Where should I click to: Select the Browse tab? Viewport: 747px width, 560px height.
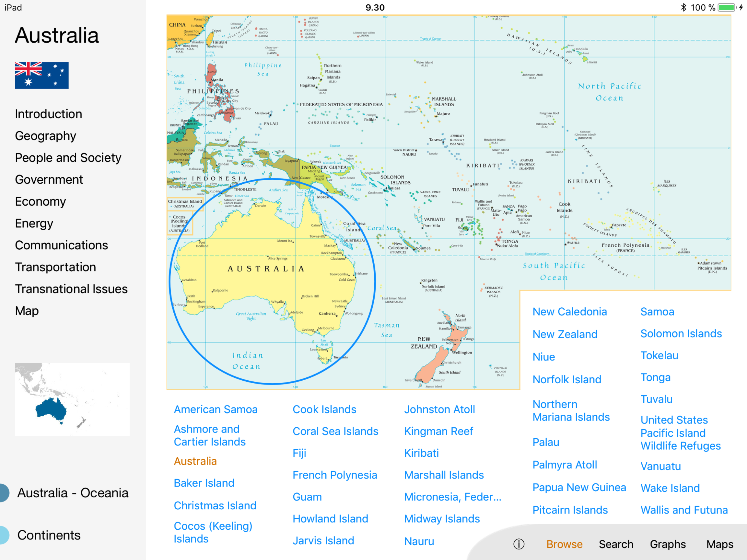564,544
